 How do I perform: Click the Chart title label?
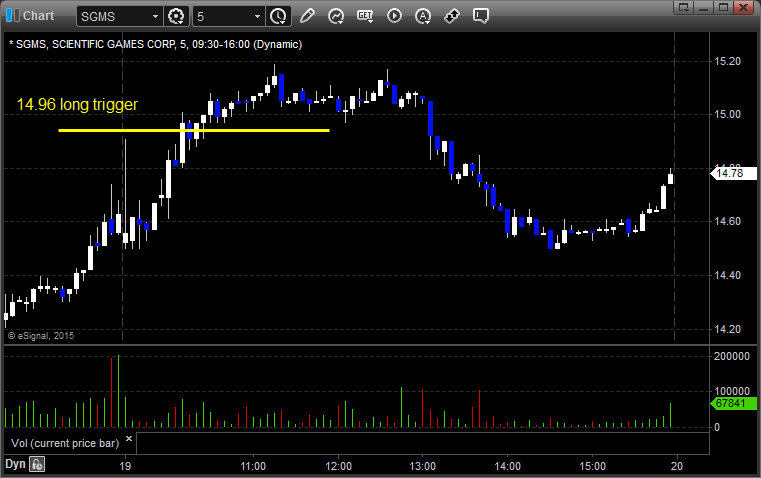point(39,16)
